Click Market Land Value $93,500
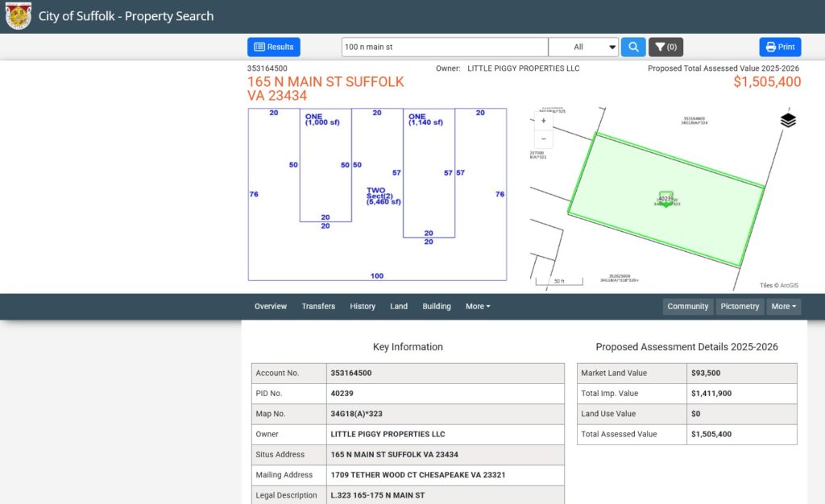Image resolution: width=825 pixels, height=504 pixels. [706, 373]
